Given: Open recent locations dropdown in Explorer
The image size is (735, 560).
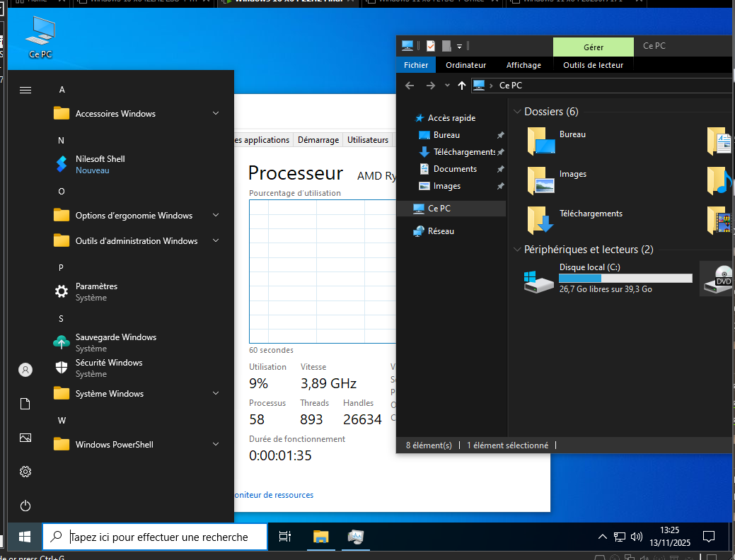Looking at the screenshot, I should (447, 86).
